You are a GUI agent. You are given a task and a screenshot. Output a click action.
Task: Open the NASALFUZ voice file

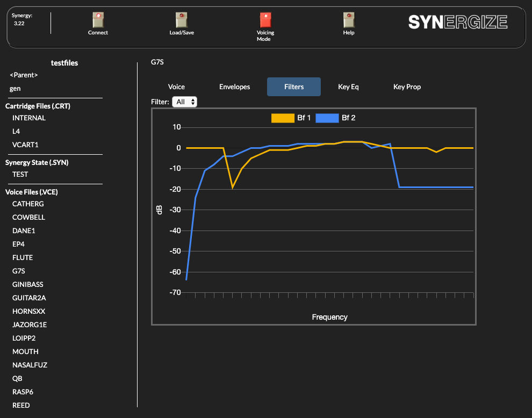pos(30,365)
